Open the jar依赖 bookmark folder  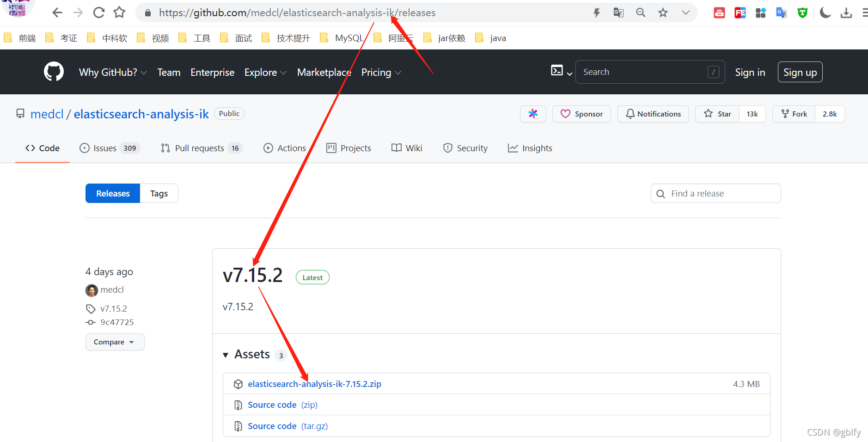tap(444, 38)
